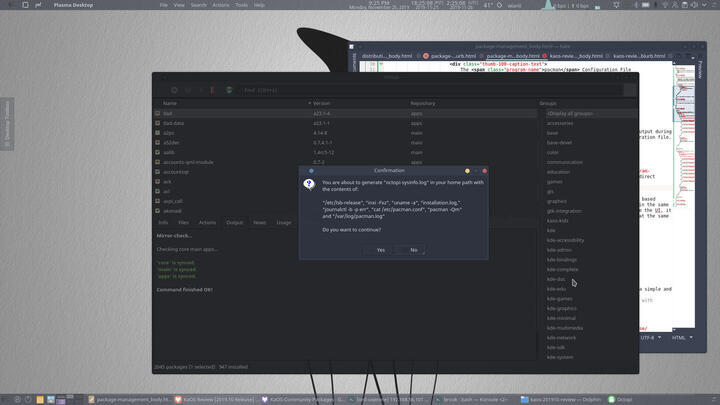Click the status icon beside akonadi
This screenshot has height=405, width=720.
(158, 211)
